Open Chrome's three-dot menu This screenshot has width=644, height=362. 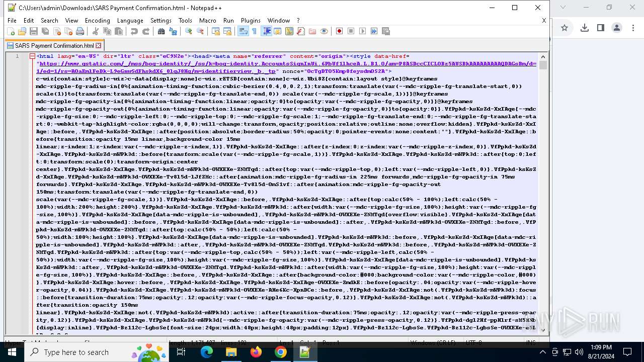click(632, 28)
